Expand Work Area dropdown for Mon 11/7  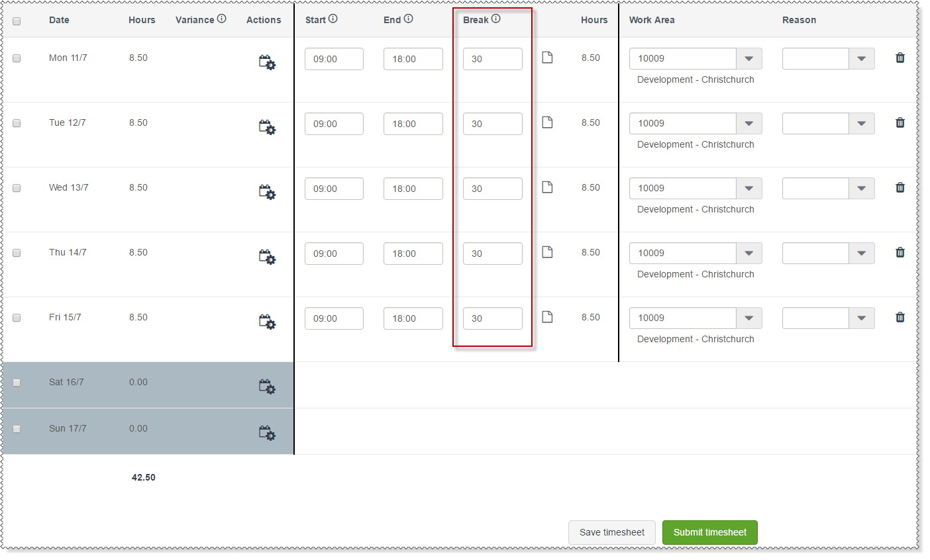pos(749,58)
